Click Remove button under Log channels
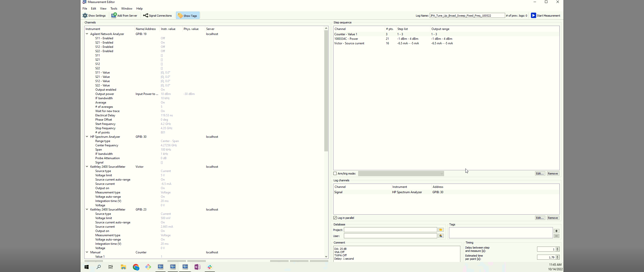 (553, 218)
